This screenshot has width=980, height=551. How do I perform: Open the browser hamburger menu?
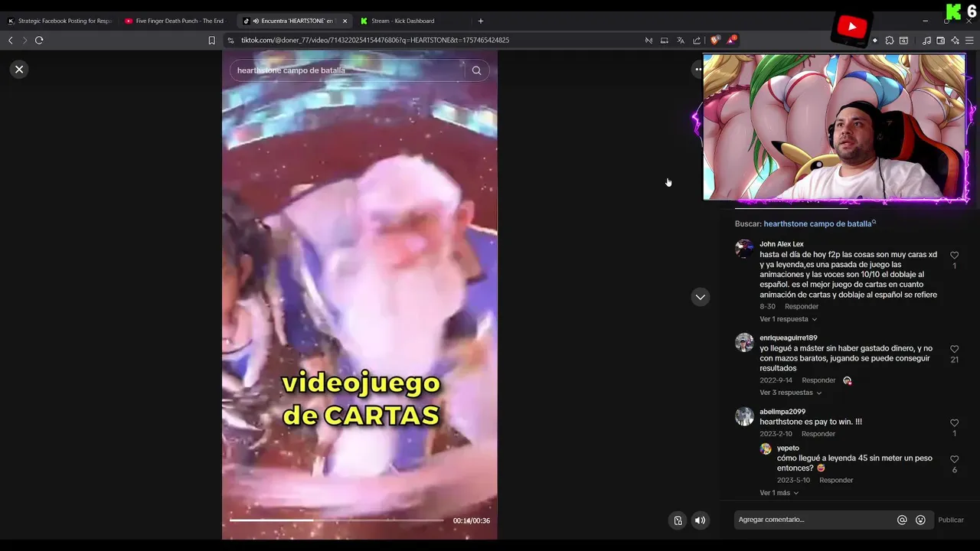pos(969,40)
